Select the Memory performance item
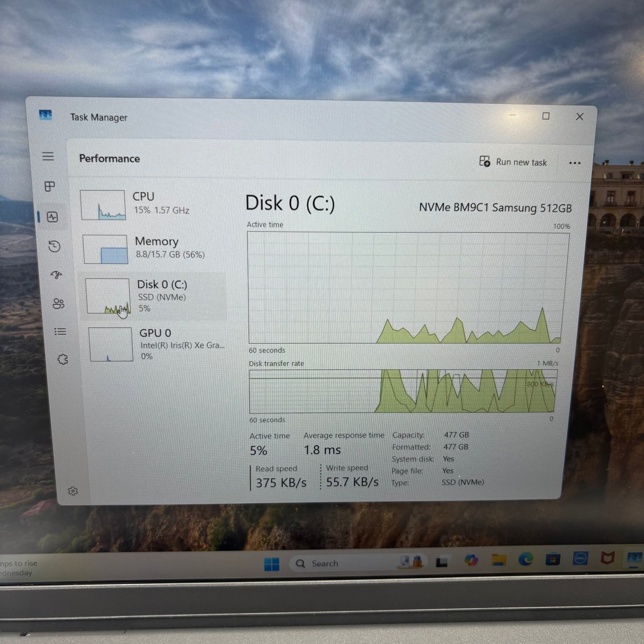The width and height of the screenshot is (644, 644). click(152, 249)
